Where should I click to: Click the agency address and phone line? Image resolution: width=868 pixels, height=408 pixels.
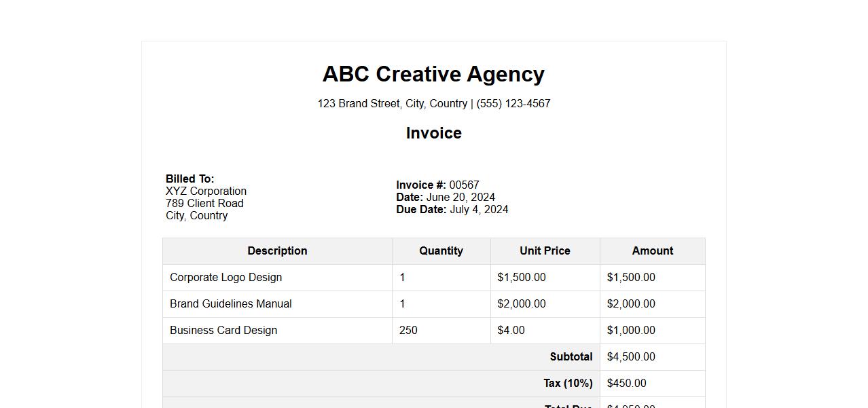click(433, 104)
